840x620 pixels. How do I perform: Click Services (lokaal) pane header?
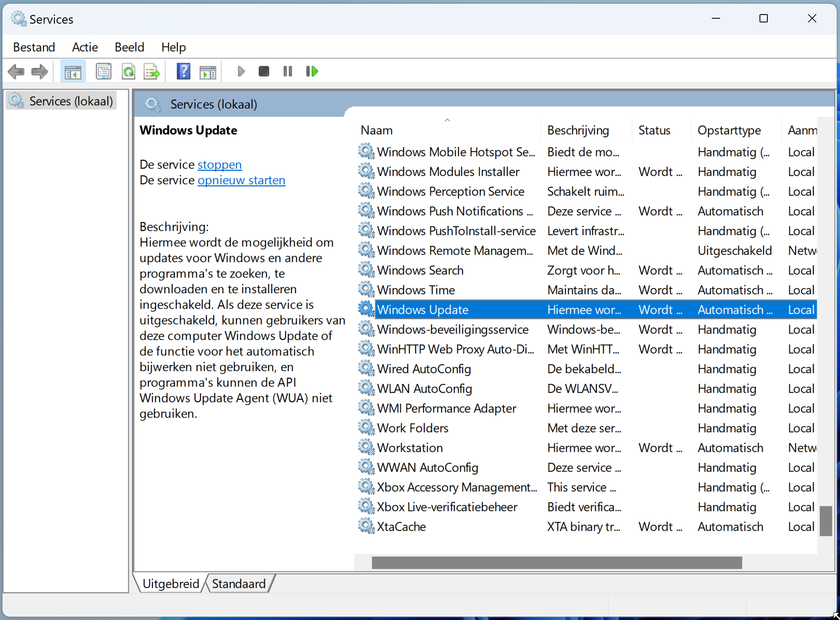pos(214,104)
